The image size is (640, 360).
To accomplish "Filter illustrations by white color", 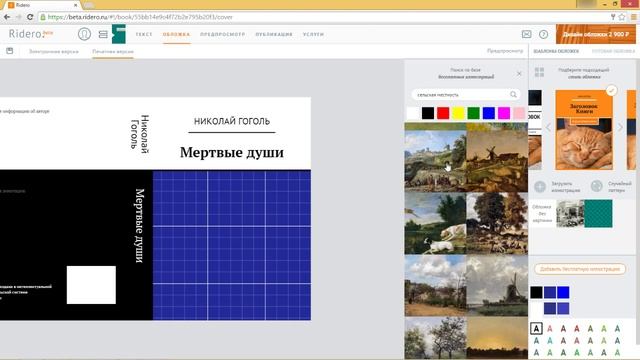I will point(413,113).
